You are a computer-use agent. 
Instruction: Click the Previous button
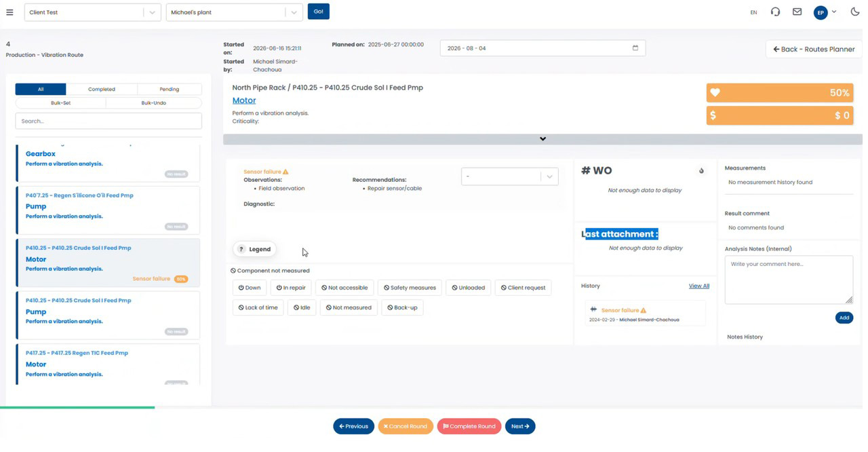pyautogui.click(x=353, y=426)
